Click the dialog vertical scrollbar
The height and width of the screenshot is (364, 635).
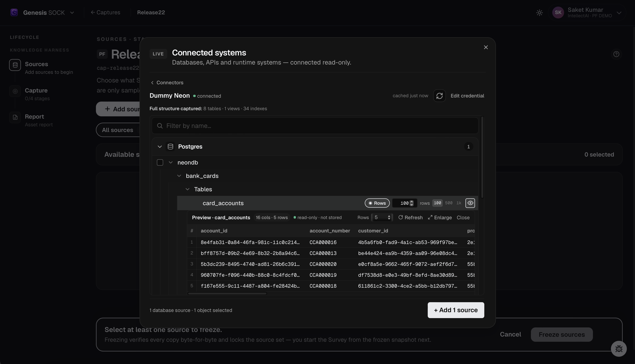click(x=482, y=157)
